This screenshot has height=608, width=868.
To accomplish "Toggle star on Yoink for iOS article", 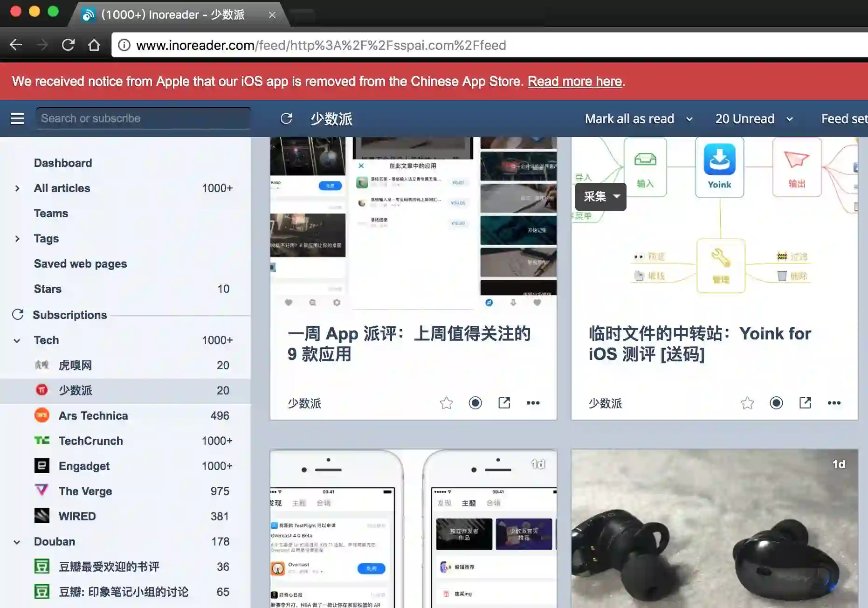I will pyautogui.click(x=747, y=403).
